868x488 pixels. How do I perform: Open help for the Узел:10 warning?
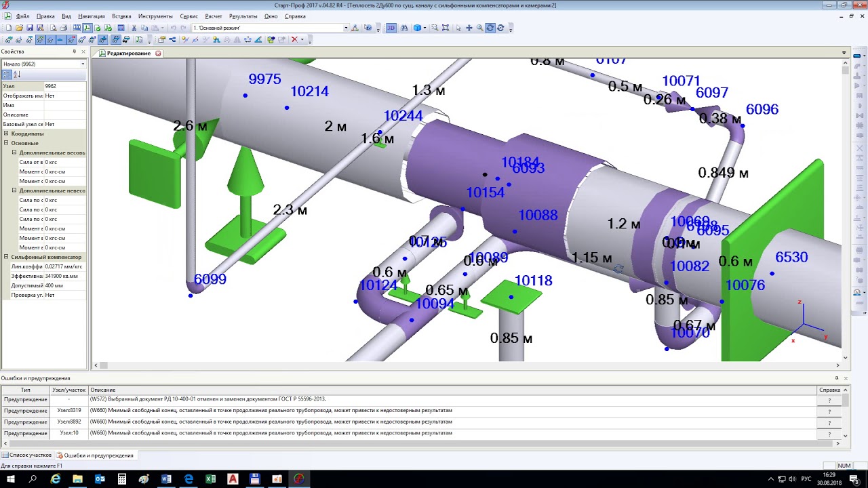tap(829, 434)
